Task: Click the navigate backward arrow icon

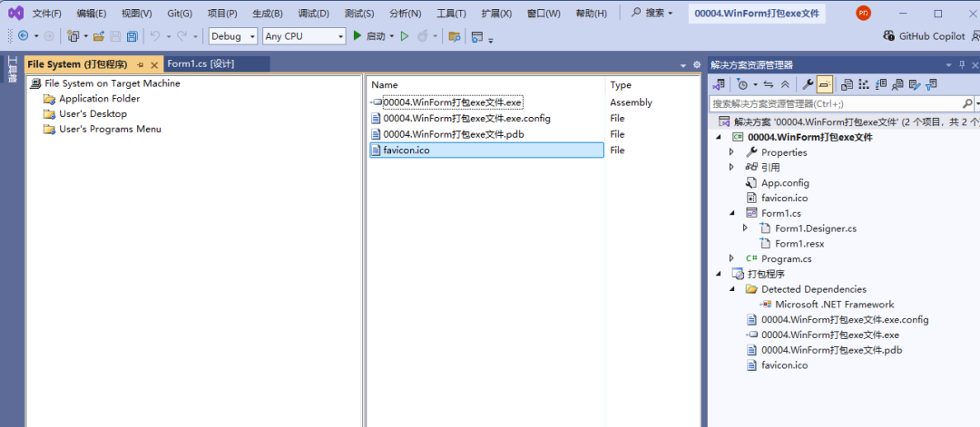Action: click(23, 36)
